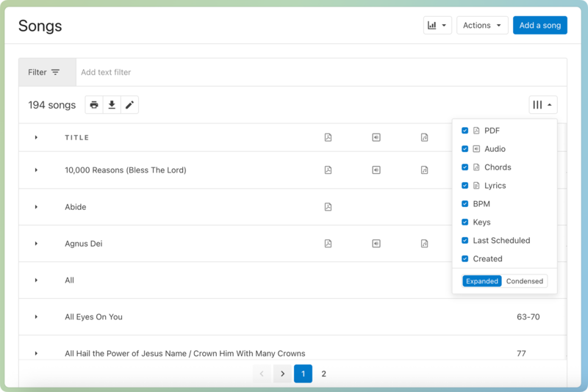This screenshot has width=588, height=392.
Task: Uncheck the Audio column checkbox
Action: tap(465, 148)
